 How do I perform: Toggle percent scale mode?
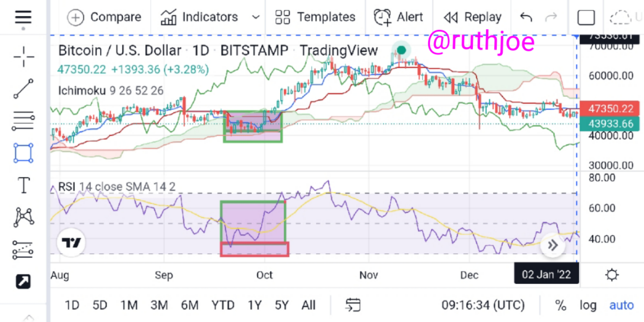click(561, 305)
